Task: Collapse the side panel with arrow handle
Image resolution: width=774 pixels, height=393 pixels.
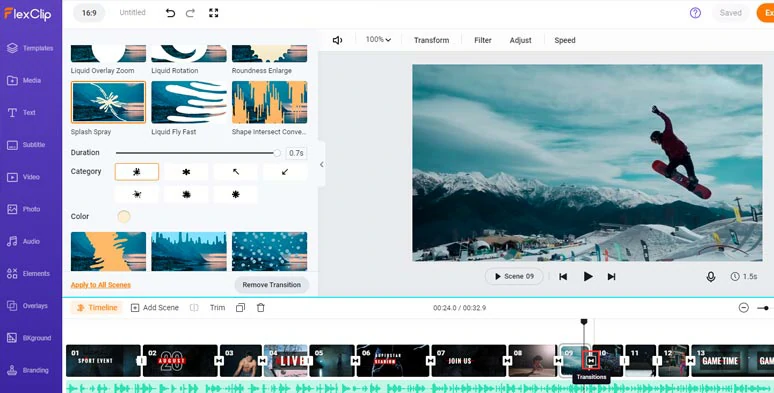Action: tap(321, 164)
